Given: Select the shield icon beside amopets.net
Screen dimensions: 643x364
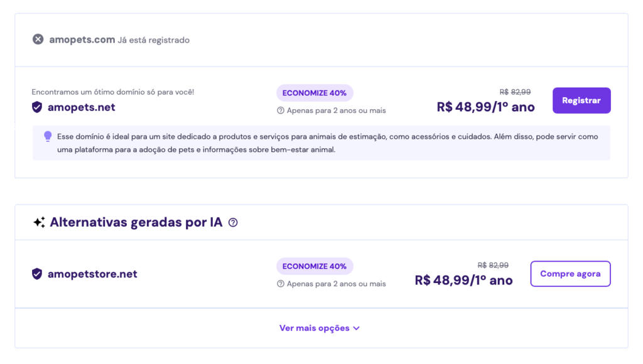Looking at the screenshot, I should click(36, 107).
